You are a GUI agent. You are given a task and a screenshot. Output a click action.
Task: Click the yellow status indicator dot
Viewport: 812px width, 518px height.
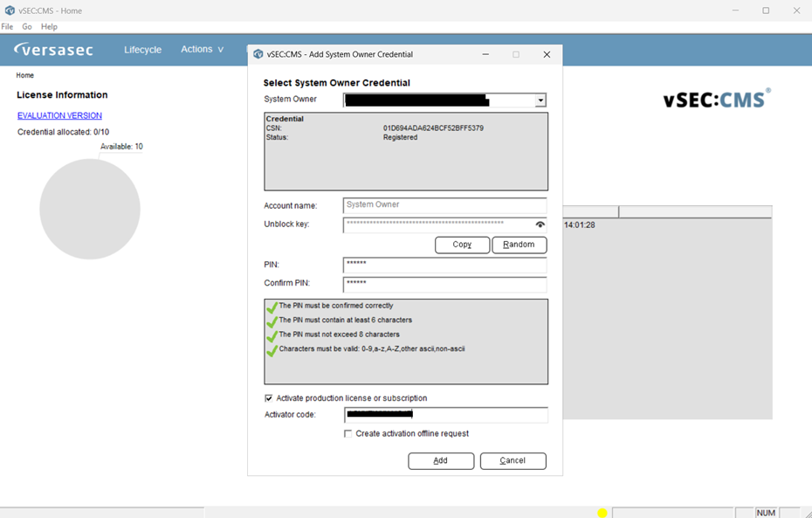click(x=602, y=513)
